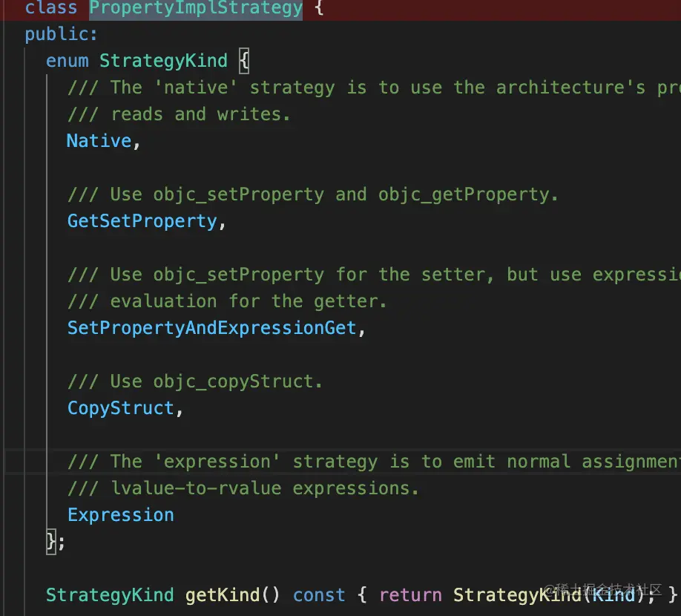Click the Expression enumerator
Viewport: 681px width, 616px height.
pyautogui.click(x=121, y=515)
